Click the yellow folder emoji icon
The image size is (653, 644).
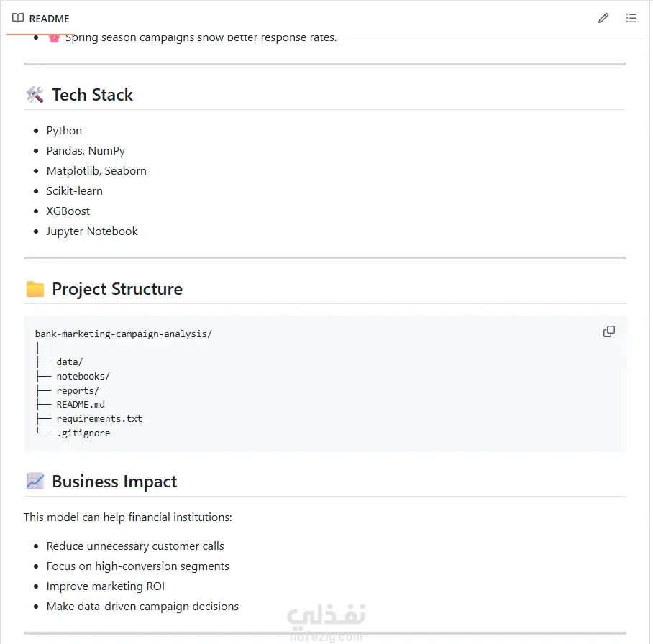[x=35, y=289]
